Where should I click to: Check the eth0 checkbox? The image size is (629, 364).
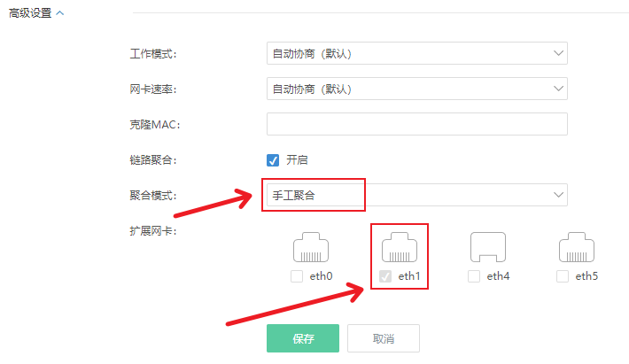point(297,276)
